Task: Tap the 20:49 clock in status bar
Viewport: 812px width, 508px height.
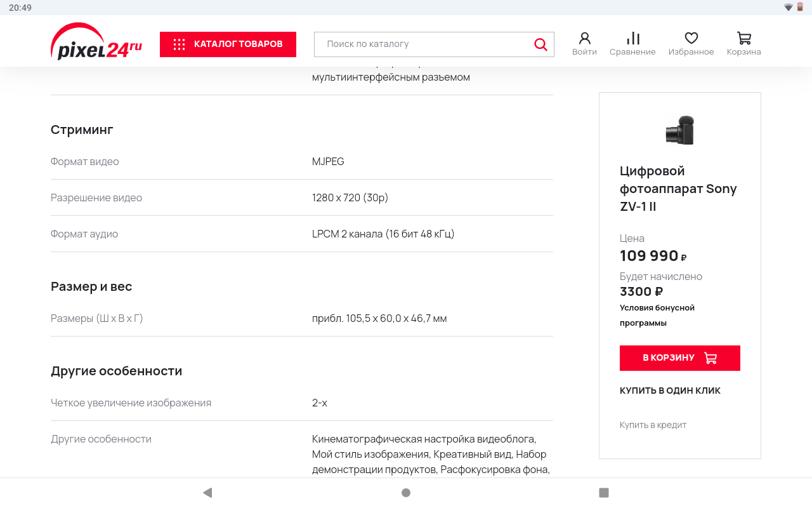Action: 20,8
